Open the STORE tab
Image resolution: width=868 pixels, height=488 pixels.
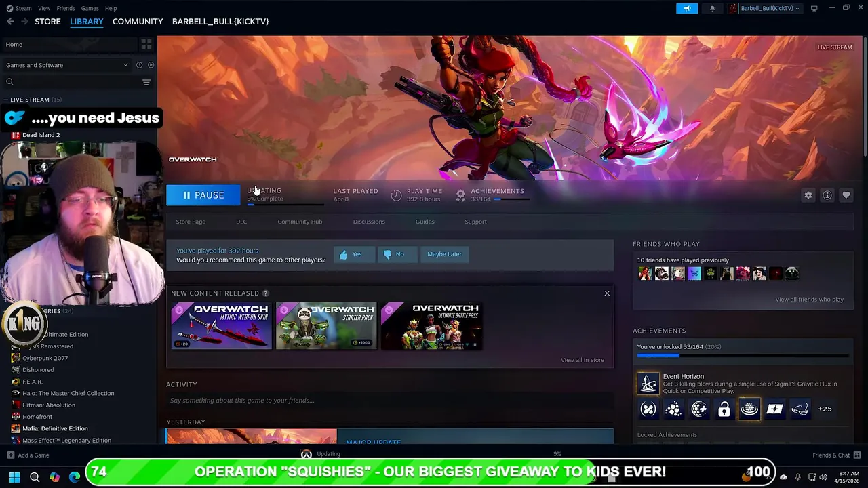[x=47, y=22]
